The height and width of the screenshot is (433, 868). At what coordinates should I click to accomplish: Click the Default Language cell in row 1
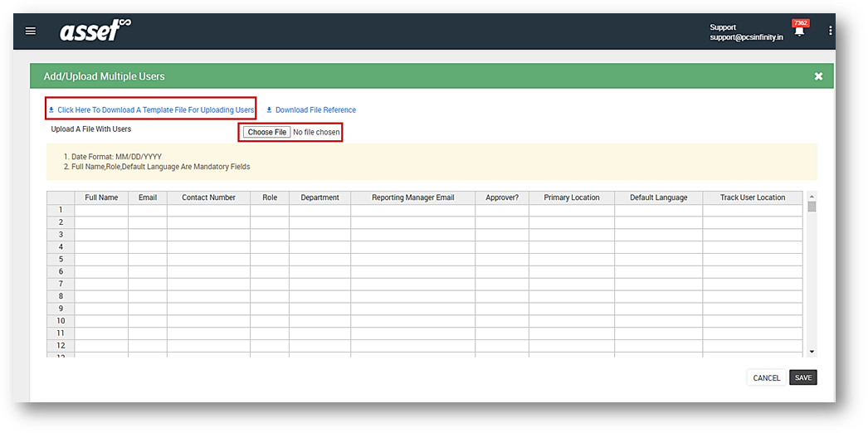[659, 210]
